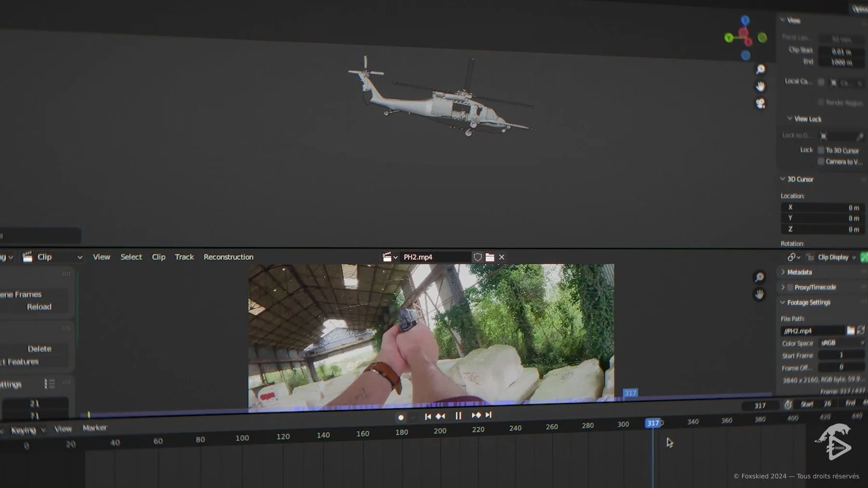Click the Reload button
The width and height of the screenshot is (868, 488).
tap(39, 307)
